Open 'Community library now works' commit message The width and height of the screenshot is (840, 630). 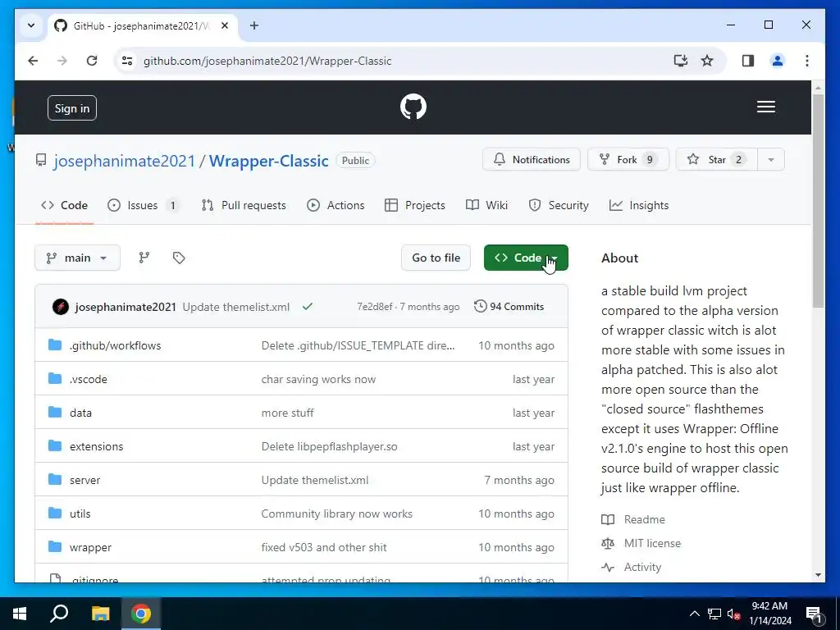[x=337, y=514]
